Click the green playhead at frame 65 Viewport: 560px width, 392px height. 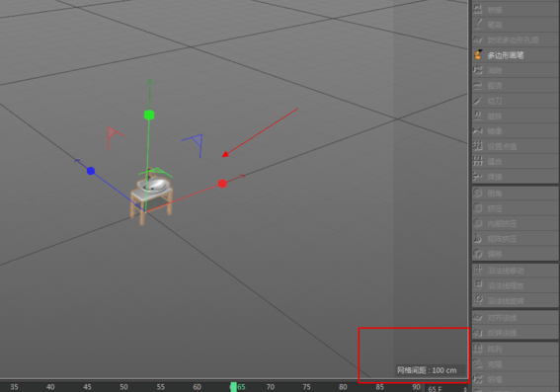[x=233, y=387]
